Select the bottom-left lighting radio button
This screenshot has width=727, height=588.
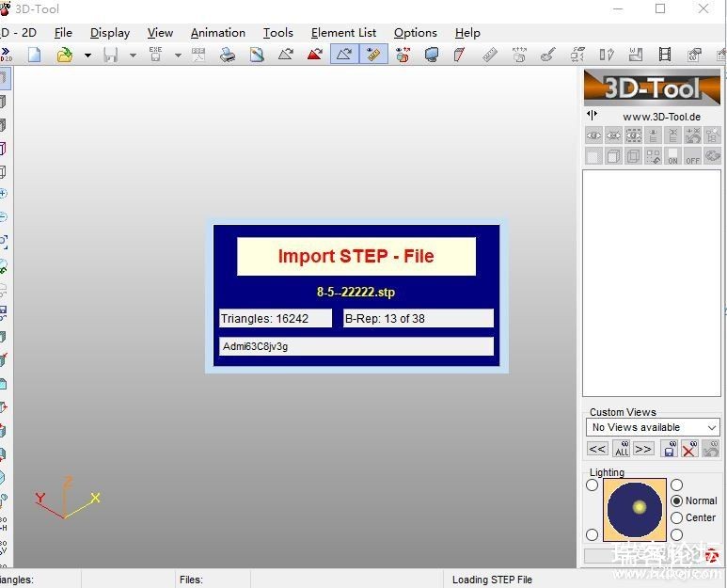click(593, 534)
